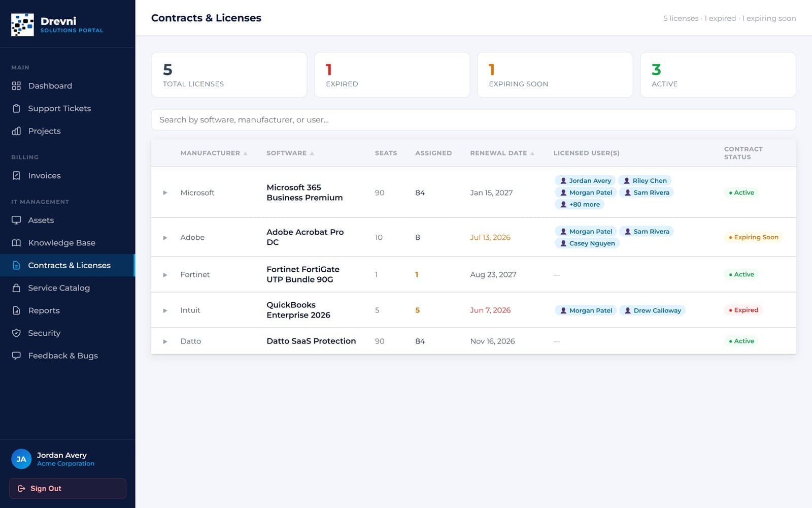Click the Jordan Avery user chip
This screenshot has height=508, width=812.
click(585, 180)
